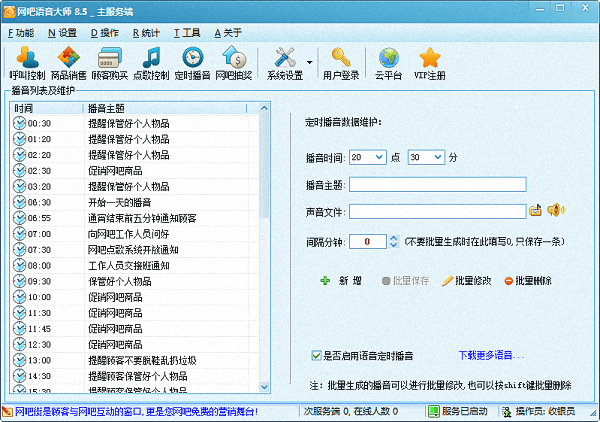Open 商品销售 toolbar icon

click(x=68, y=64)
